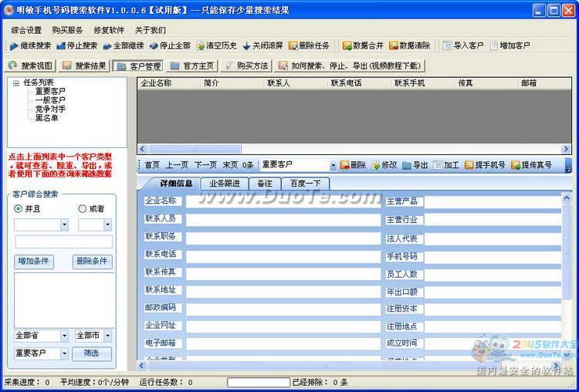
Task: Click the 主营产品 input field
Action: coord(493,202)
